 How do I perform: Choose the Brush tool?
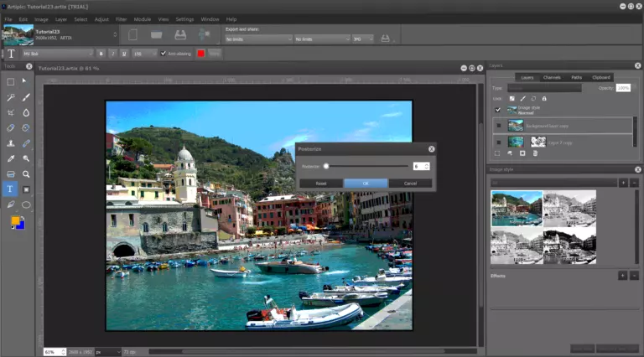point(26,97)
